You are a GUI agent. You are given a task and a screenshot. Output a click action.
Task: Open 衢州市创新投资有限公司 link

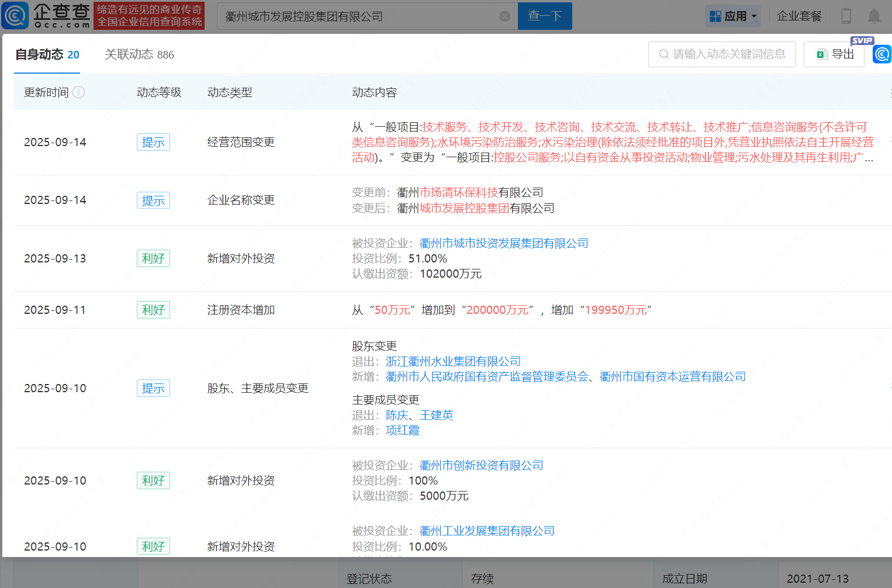tap(481, 465)
